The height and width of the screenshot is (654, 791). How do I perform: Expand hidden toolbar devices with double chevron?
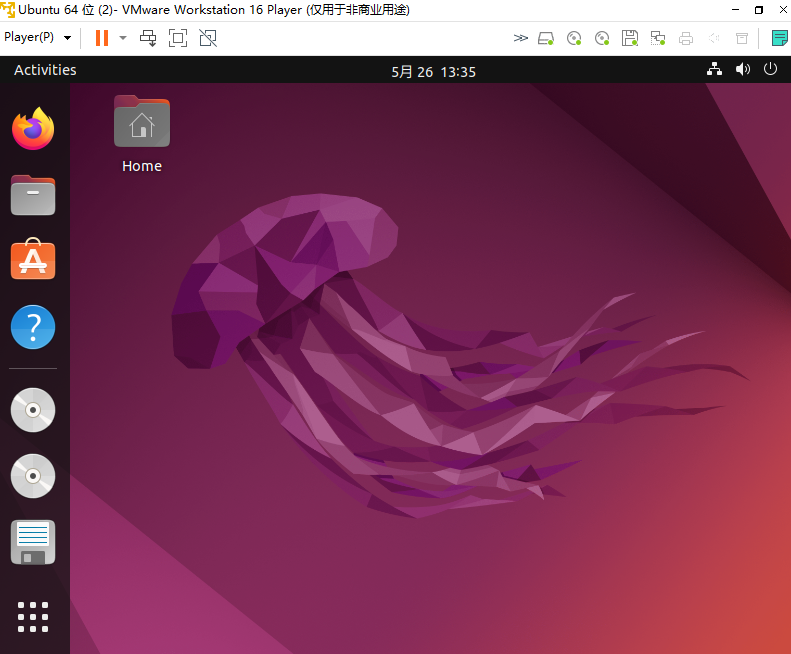520,38
